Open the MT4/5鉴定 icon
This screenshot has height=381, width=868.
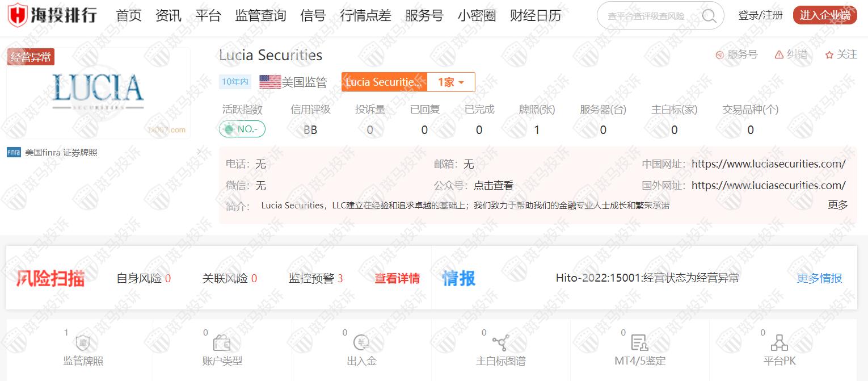point(639,343)
